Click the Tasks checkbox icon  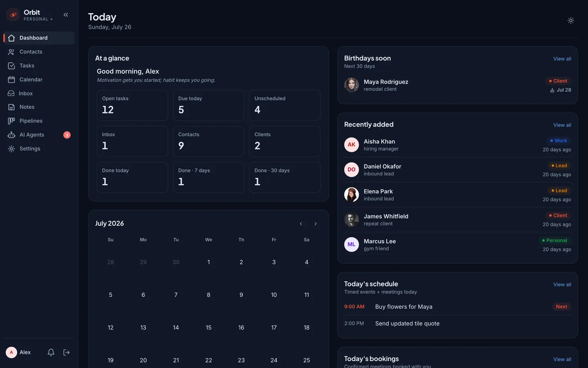pyautogui.click(x=11, y=66)
